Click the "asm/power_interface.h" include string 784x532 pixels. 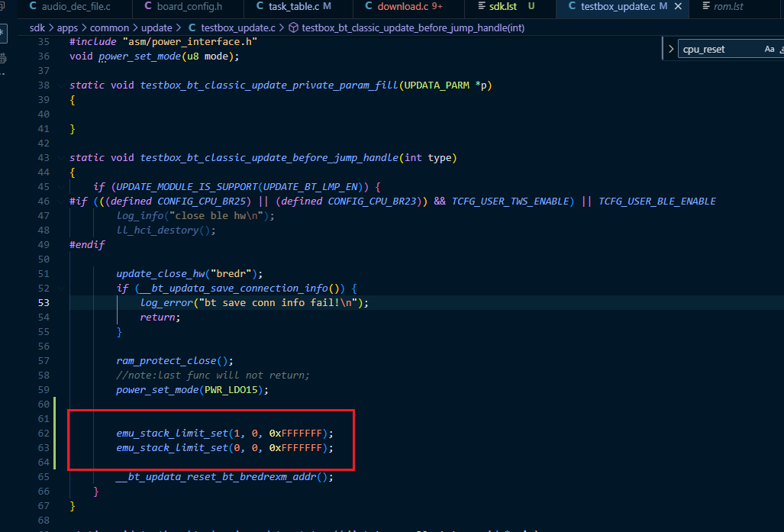click(x=190, y=42)
